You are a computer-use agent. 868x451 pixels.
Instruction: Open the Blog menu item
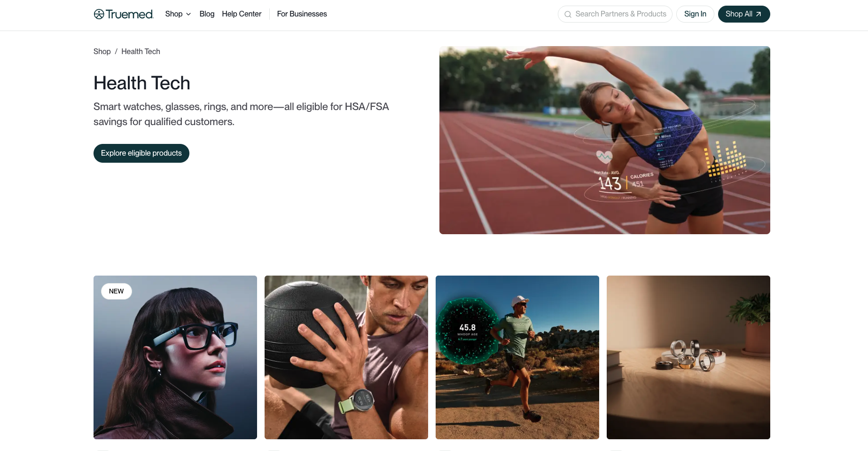pos(207,14)
